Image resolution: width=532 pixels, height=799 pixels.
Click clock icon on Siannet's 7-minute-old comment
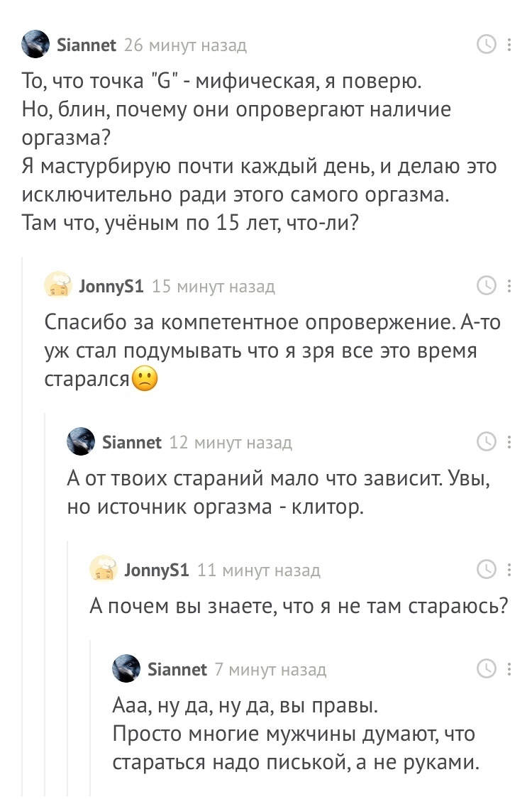pos(487,668)
